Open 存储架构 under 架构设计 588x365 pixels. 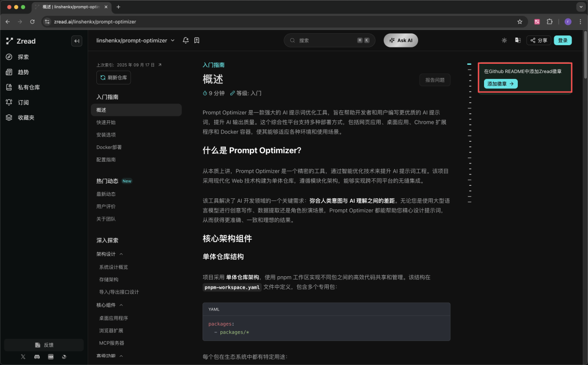point(109,279)
